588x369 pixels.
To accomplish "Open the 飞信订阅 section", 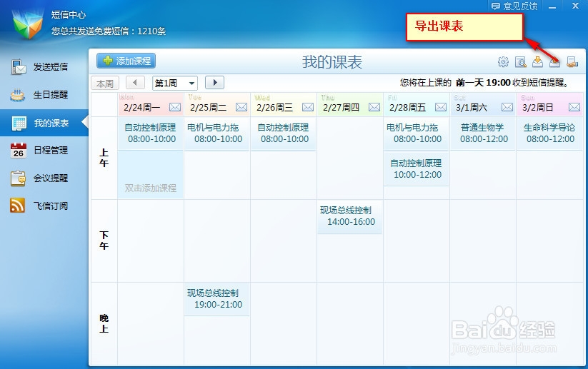I will [44, 206].
